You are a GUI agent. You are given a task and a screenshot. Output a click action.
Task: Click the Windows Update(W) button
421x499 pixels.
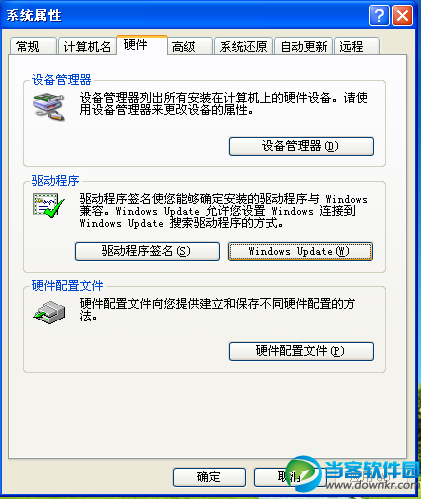pyautogui.click(x=300, y=251)
